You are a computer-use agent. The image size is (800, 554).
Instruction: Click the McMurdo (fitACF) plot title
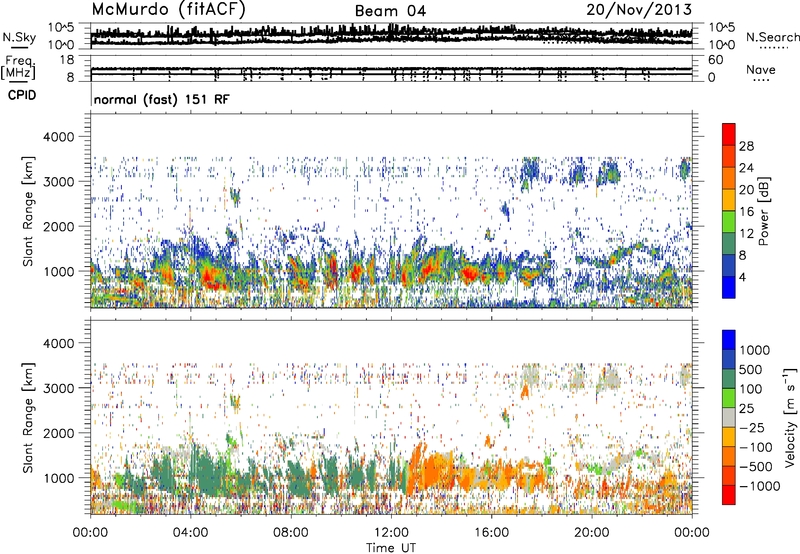pos(169,10)
